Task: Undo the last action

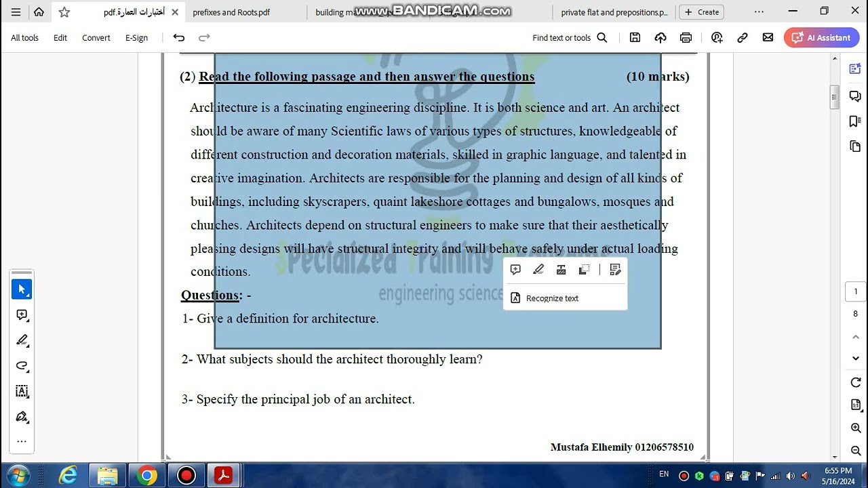Action: point(179,38)
